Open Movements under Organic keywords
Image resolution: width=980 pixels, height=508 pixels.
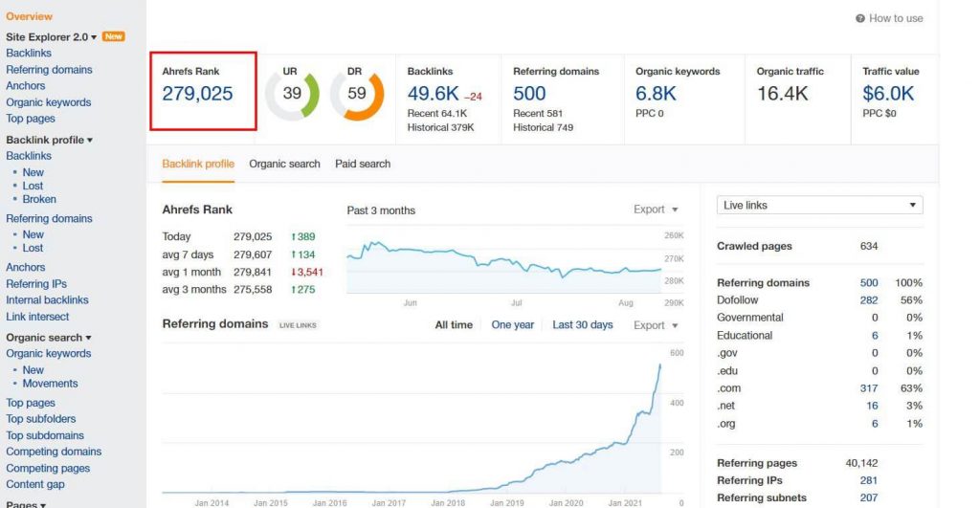tap(50, 383)
